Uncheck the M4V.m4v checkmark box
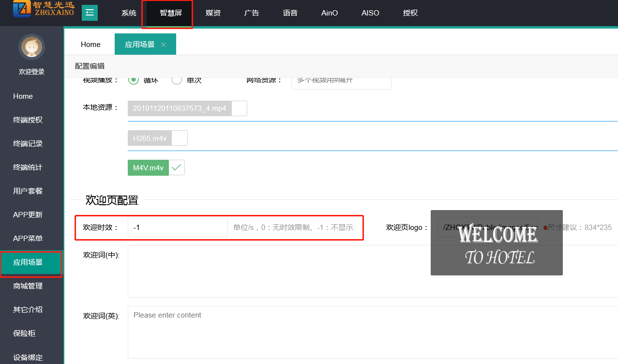618x364 pixels. (x=177, y=167)
